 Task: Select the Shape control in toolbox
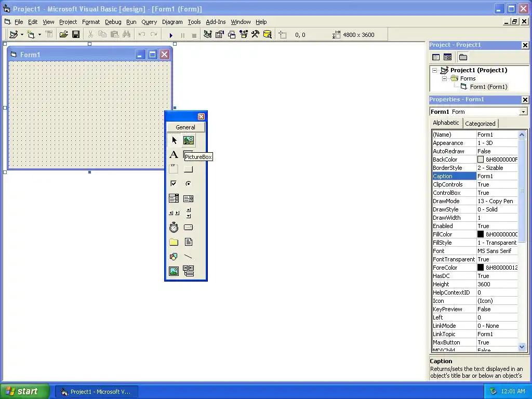174,257
